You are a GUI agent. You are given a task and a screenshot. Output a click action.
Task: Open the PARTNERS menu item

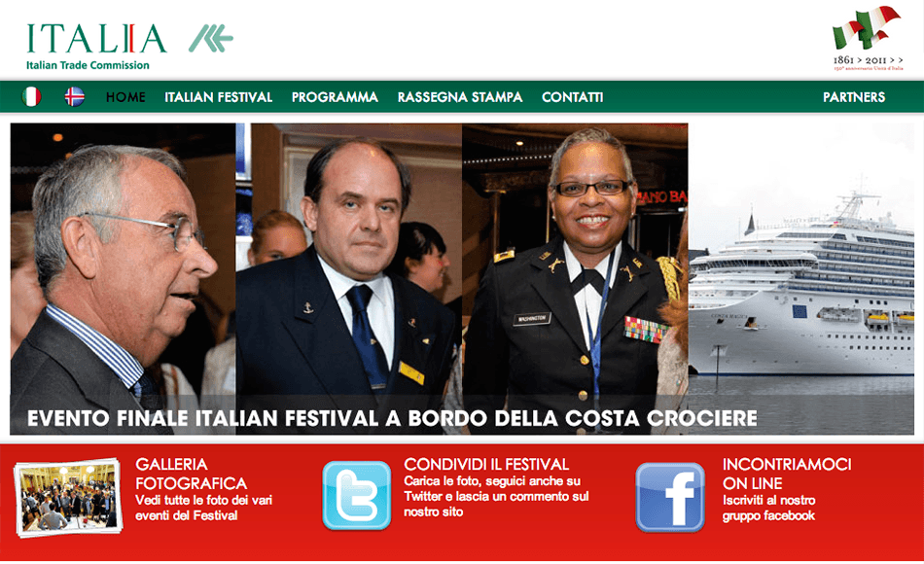click(x=854, y=97)
